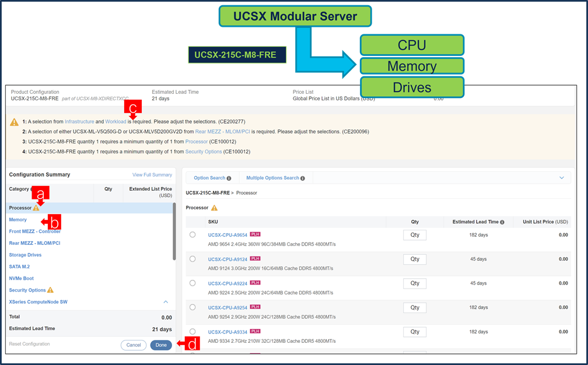Screen dimensions: 588x365
Task: Select the UCSX-CPU-A9334 radio button
Action: [x=192, y=332]
